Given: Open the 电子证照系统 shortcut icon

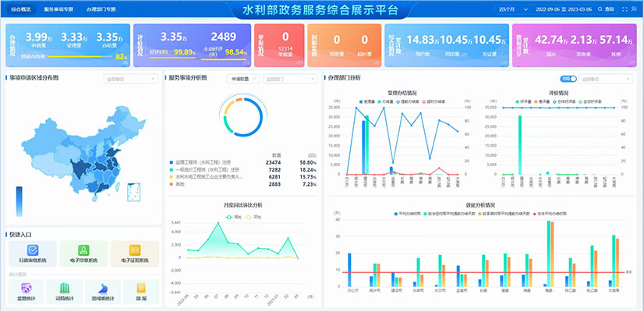Looking at the screenshot, I should (x=135, y=250).
